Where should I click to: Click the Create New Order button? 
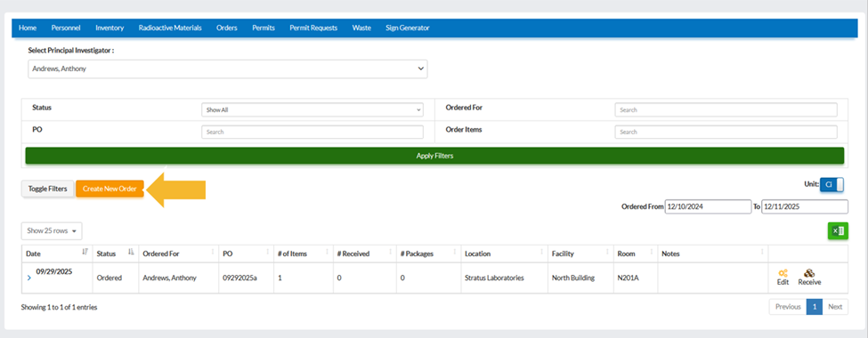click(110, 189)
